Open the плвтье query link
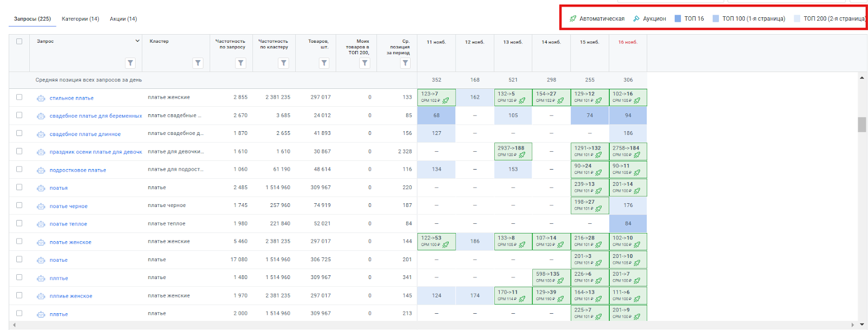 [59, 314]
